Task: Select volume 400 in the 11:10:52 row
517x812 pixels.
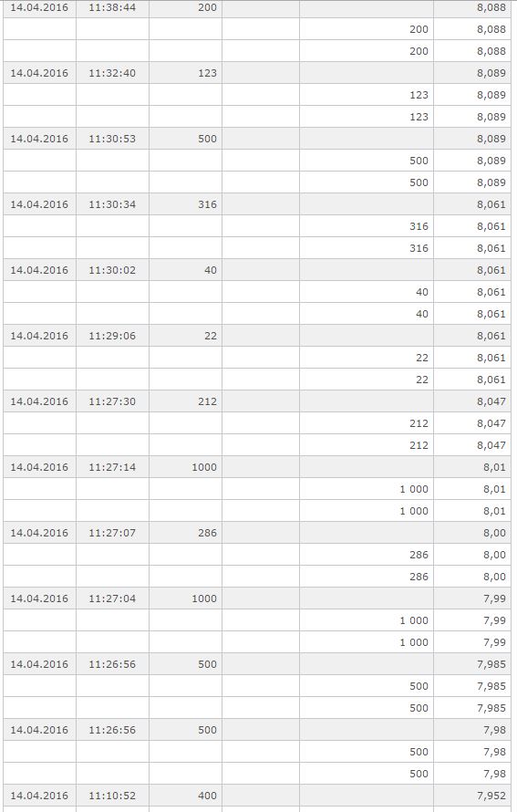Action: coord(207,796)
